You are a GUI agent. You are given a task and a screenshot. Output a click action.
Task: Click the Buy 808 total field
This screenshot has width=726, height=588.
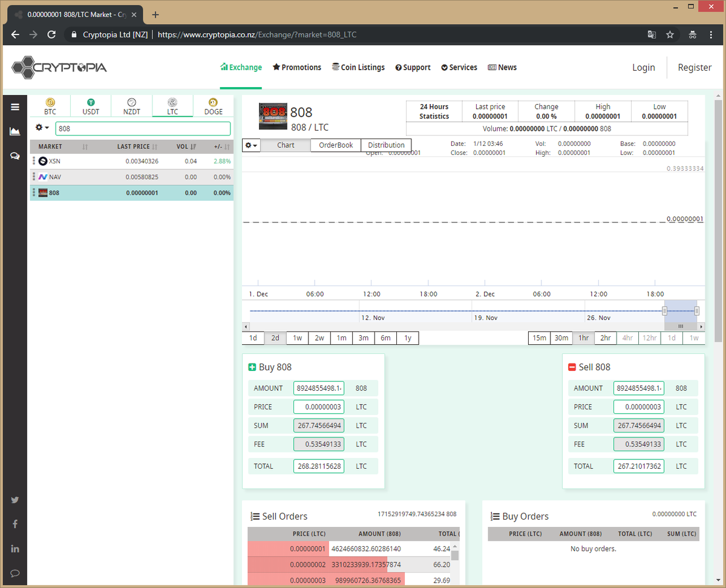coord(319,466)
